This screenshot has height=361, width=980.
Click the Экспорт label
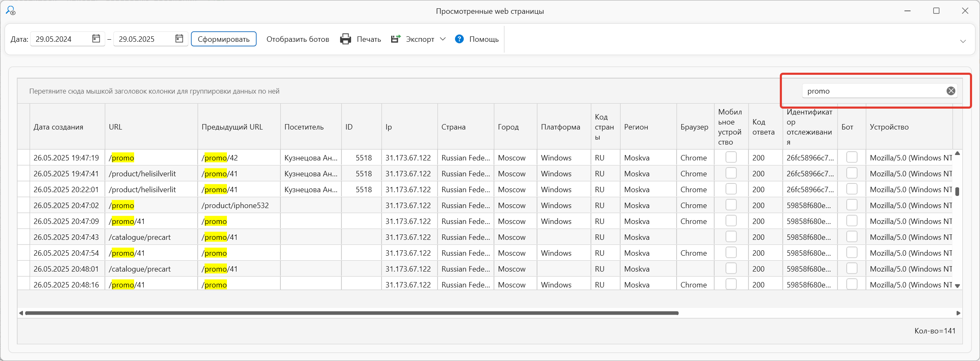pyautogui.click(x=420, y=39)
